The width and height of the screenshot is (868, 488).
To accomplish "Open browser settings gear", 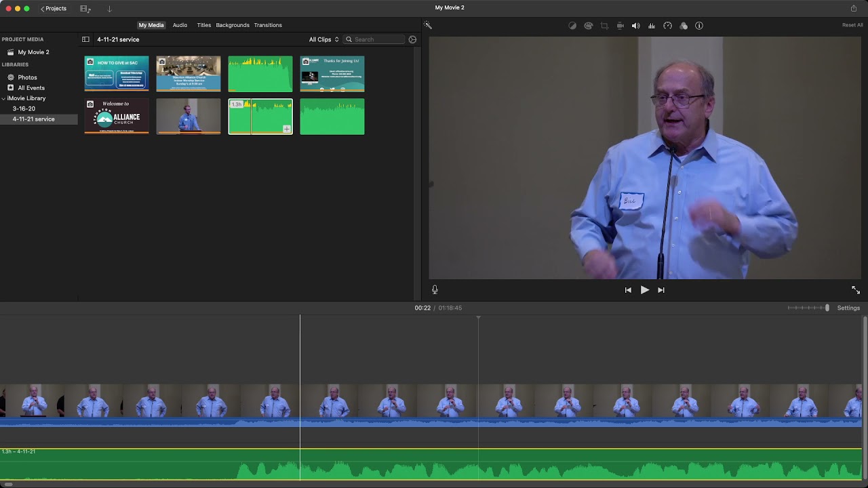I will pyautogui.click(x=412, y=39).
